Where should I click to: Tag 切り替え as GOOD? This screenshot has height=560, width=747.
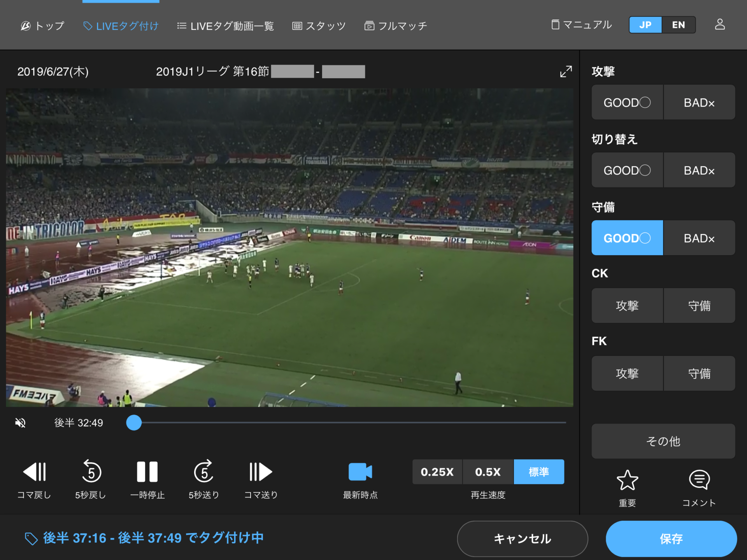click(x=627, y=170)
